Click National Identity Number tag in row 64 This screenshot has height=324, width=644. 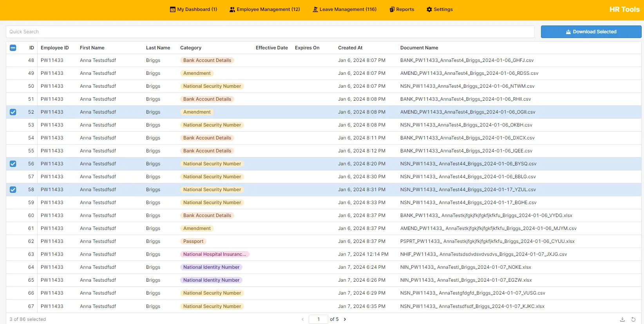pos(212,267)
